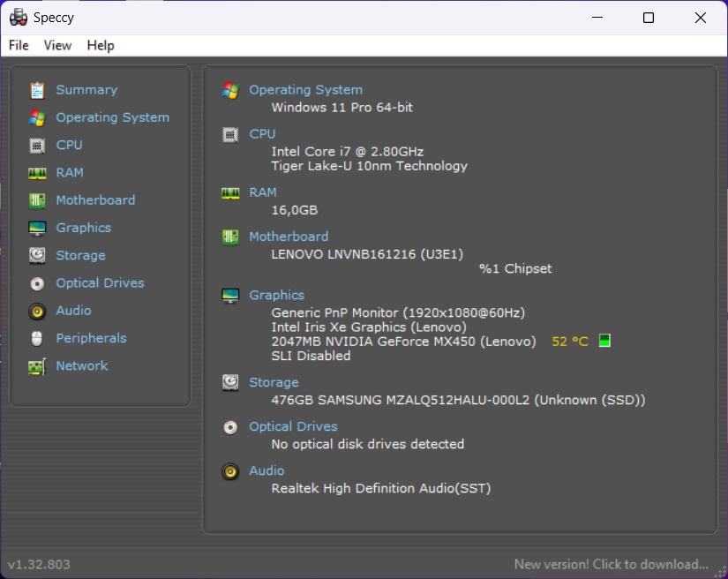The image size is (728, 579).
Task: Click the Audio speaker icon in summary panel
Action: (230, 471)
